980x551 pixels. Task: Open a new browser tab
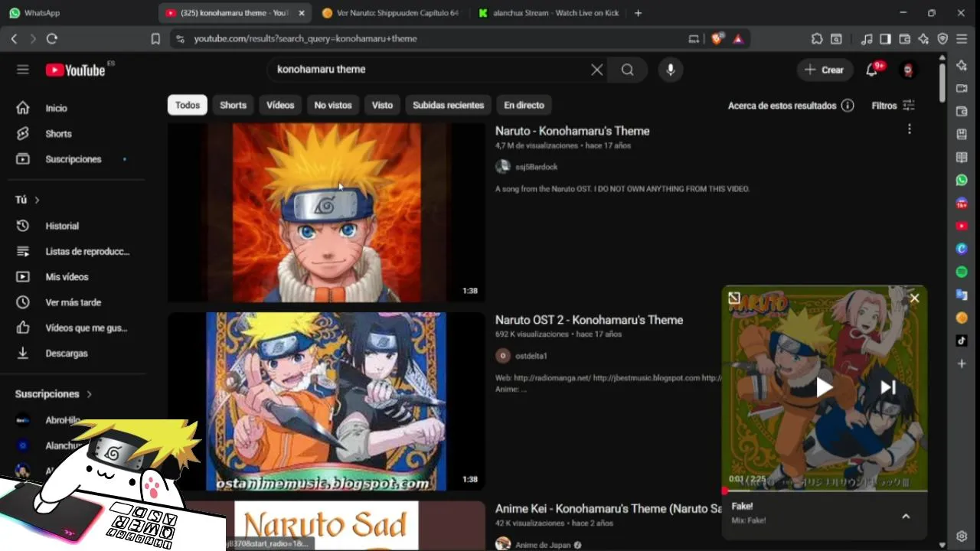[x=638, y=13]
